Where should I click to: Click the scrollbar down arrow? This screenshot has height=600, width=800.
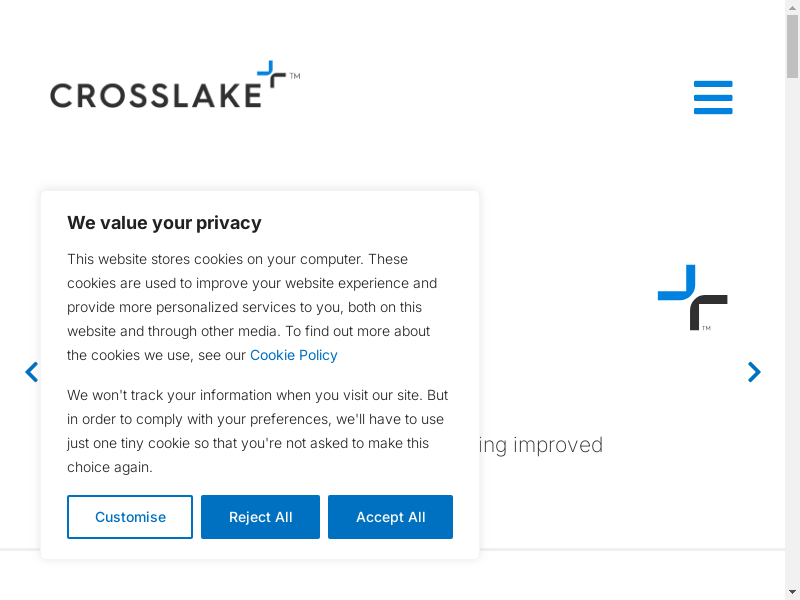792,592
